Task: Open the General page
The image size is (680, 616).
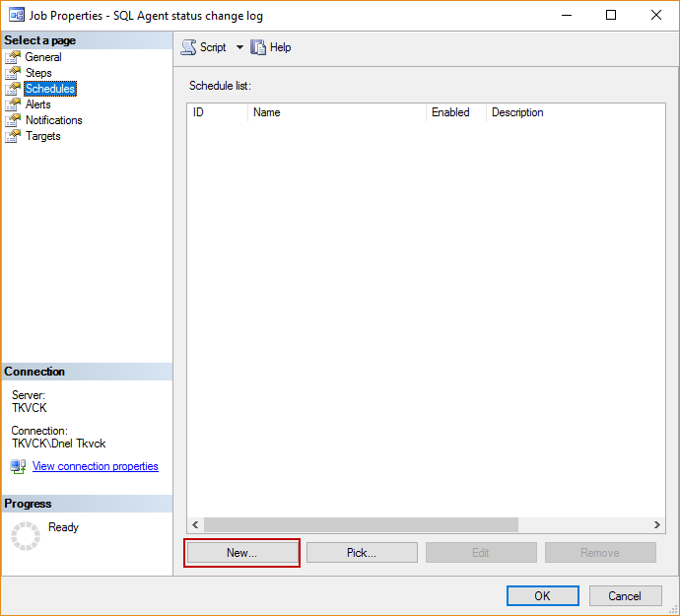Action: pos(43,57)
